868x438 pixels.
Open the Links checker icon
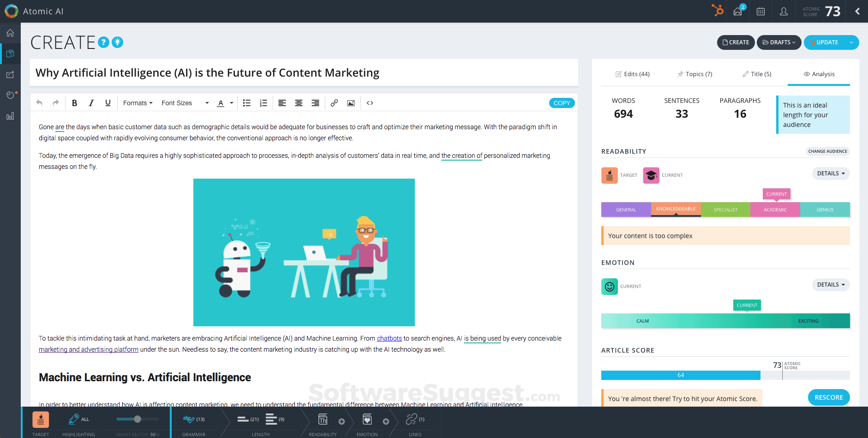pos(411,419)
